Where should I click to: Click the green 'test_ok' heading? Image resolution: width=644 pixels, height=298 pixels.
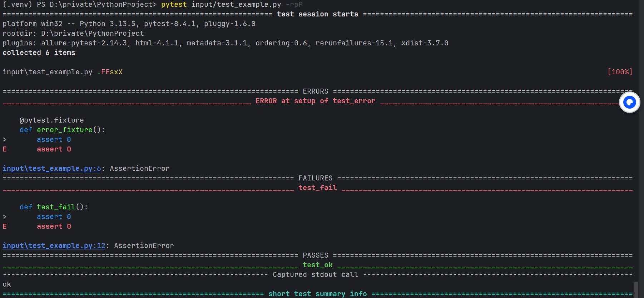click(x=318, y=265)
